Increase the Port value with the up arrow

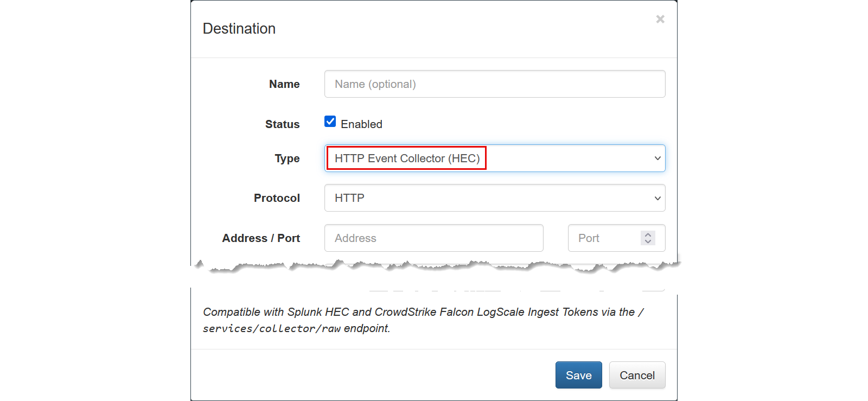tap(648, 235)
